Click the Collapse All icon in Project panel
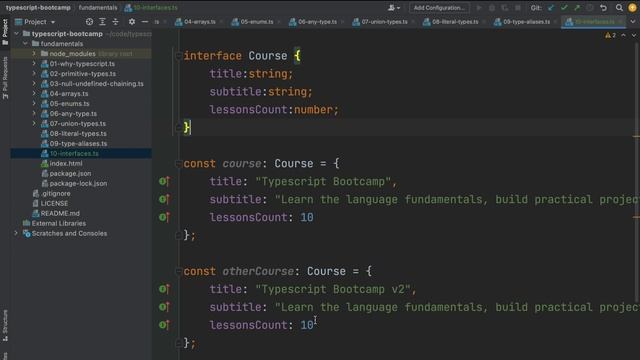The image size is (640, 360). (116, 22)
